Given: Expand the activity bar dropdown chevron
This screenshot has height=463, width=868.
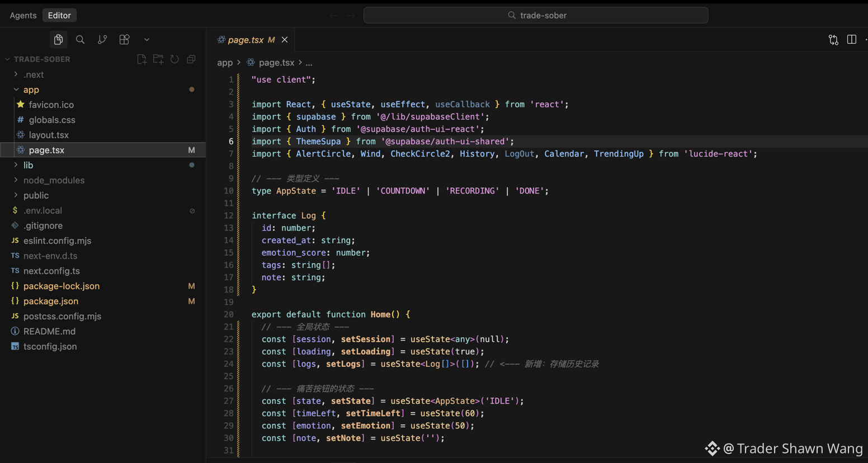Looking at the screenshot, I should click(x=147, y=40).
